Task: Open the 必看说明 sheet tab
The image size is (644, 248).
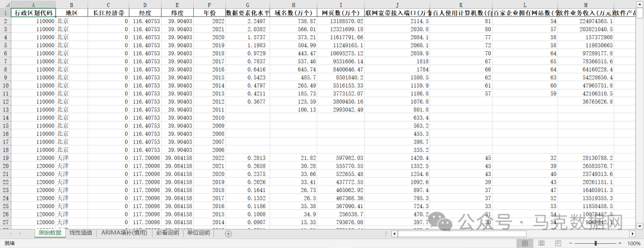Action: [168, 233]
